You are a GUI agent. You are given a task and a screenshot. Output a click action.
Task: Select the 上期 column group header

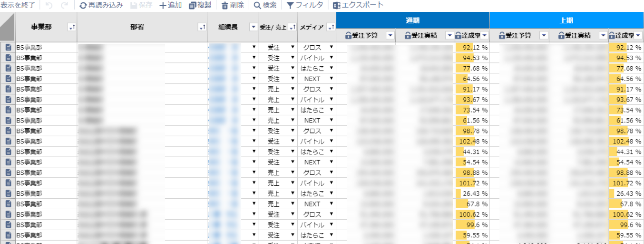(566, 20)
